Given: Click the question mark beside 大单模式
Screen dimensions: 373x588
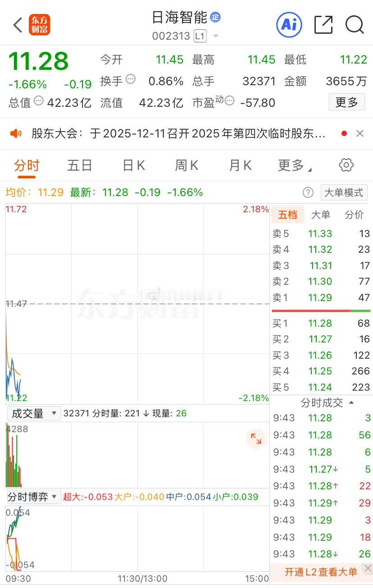Looking at the screenshot, I should pyautogui.click(x=308, y=192).
